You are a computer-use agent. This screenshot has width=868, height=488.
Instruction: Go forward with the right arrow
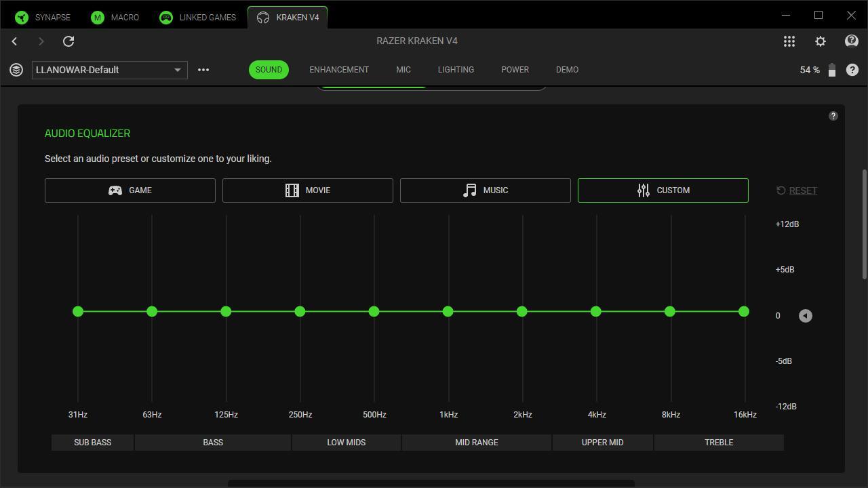41,41
